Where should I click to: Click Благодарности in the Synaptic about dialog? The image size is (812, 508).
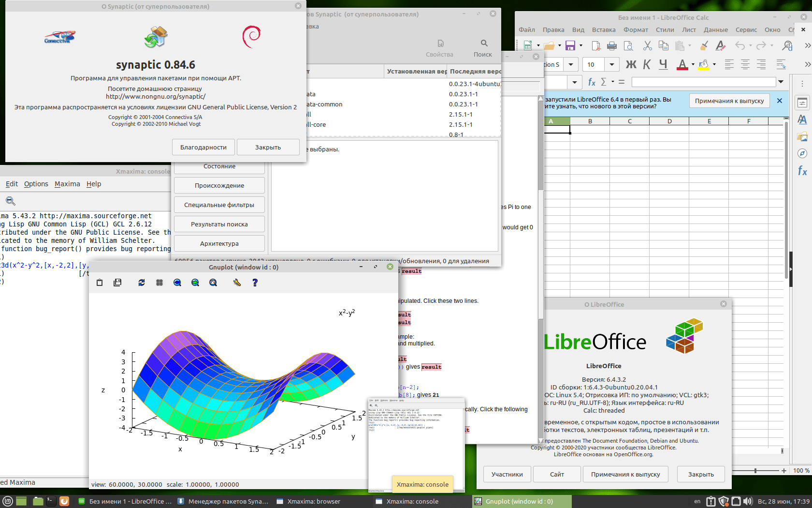point(203,147)
